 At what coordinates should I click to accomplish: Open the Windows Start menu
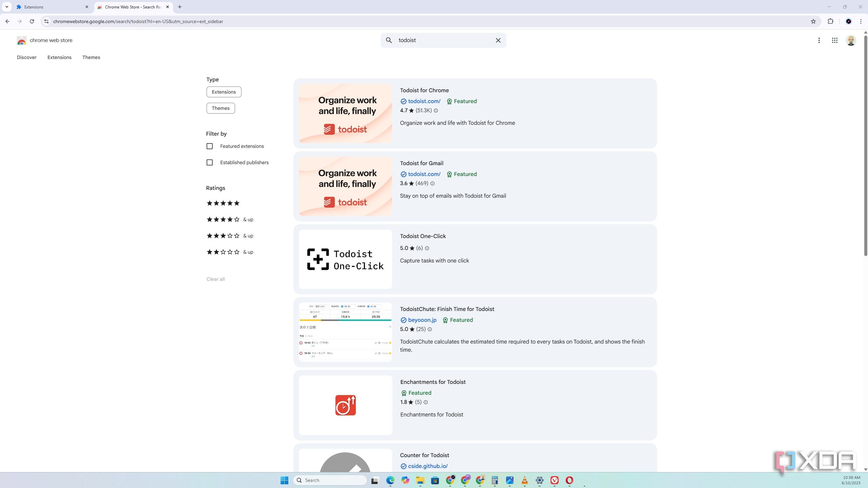point(284,480)
